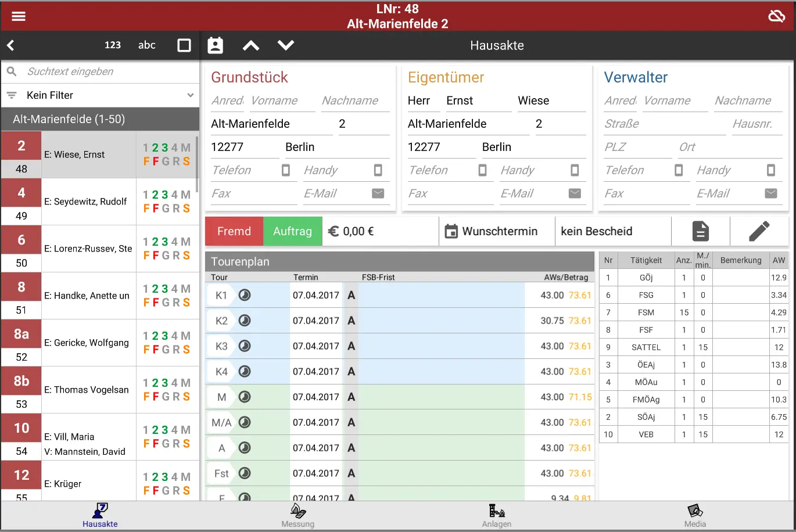The width and height of the screenshot is (796, 532).
Task: Switch list sorting to abc alphabetic
Action: (x=147, y=45)
